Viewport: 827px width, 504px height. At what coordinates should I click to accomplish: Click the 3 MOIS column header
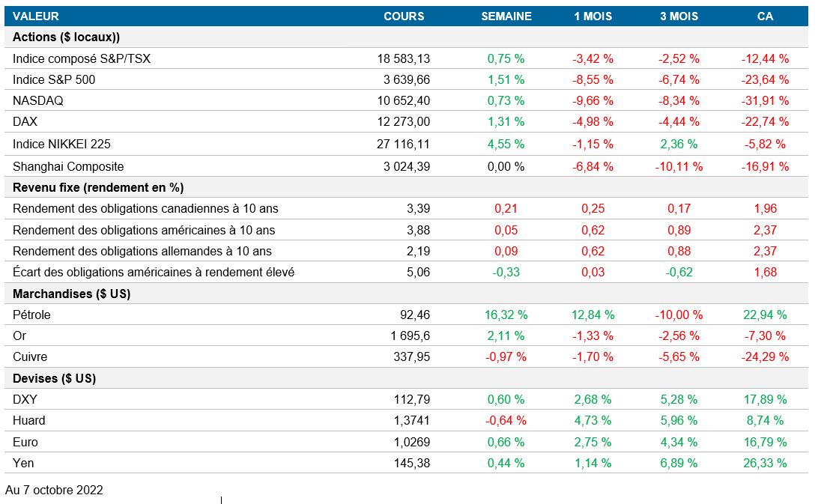(679, 16)
